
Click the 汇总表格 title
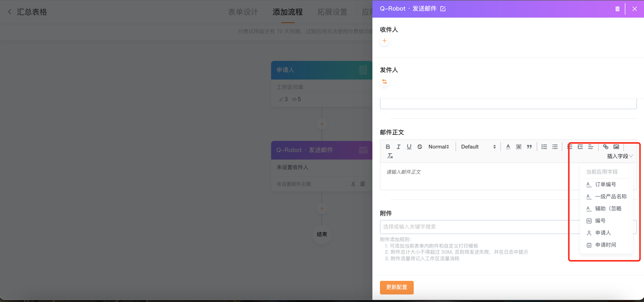pos(32,12)
